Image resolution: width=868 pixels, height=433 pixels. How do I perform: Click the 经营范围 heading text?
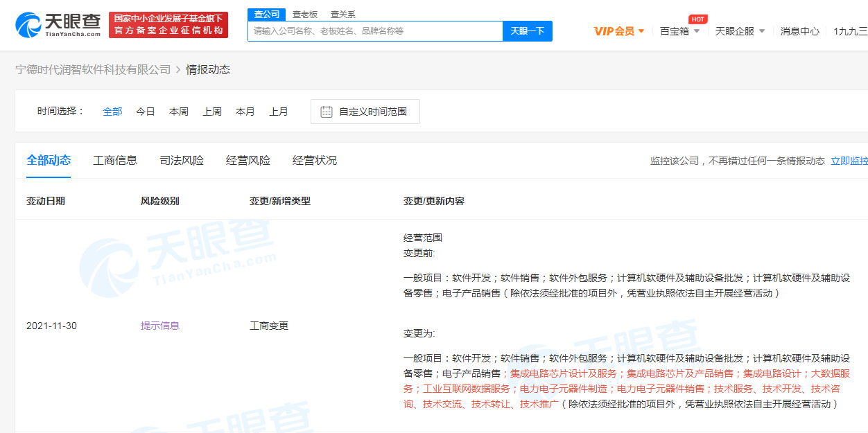(423, 238)
